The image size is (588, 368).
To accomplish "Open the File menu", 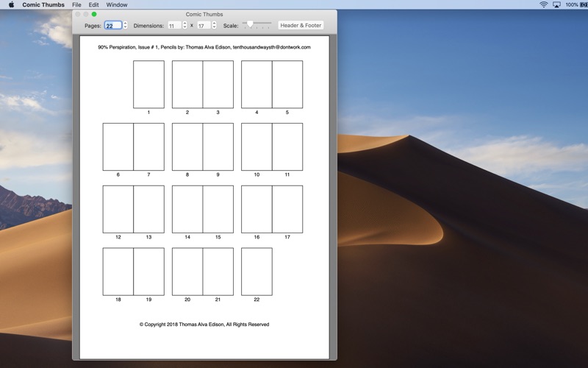I will [76, 4].
